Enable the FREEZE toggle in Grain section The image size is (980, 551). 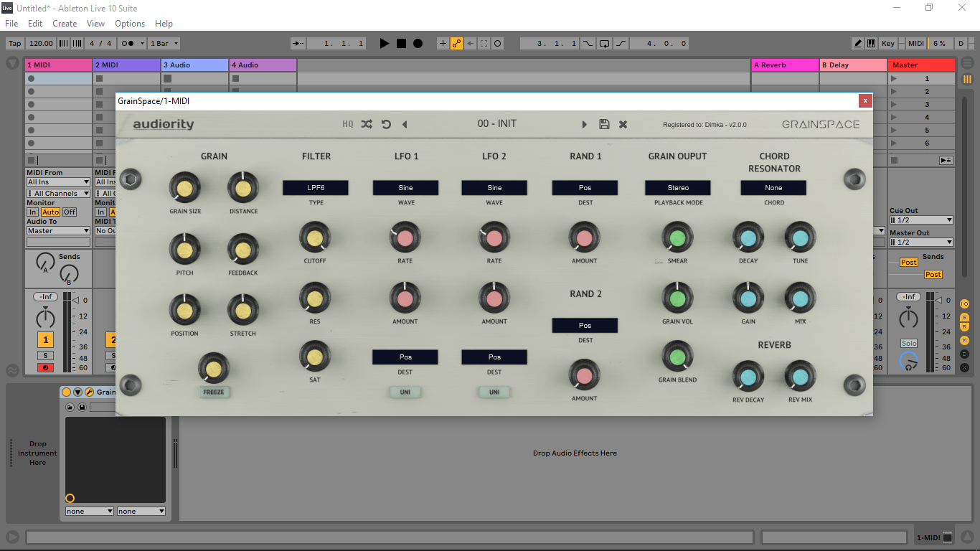(x=213, y=392)
